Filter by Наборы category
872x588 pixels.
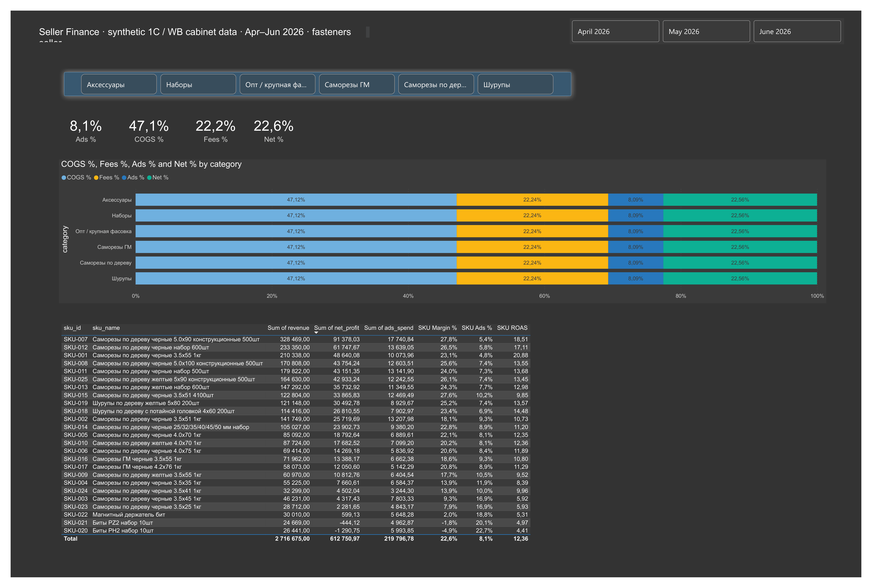198,84
